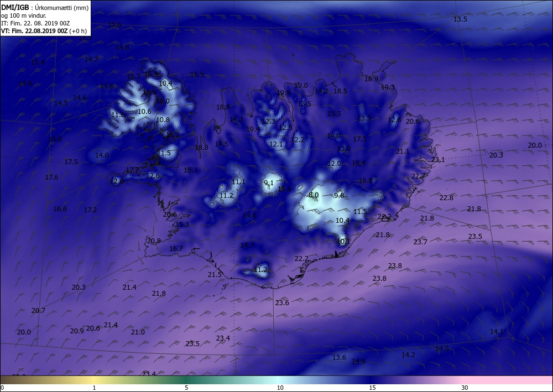Screen dimensions: 553x392
Task: Click the '30' label on the colour scale
Action: pos(465,388)
